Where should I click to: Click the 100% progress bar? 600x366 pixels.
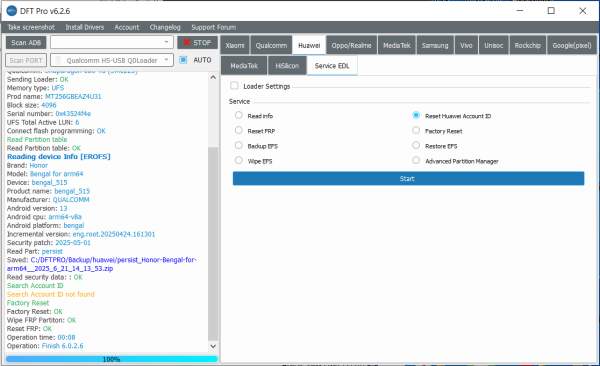tap(112, 359)
